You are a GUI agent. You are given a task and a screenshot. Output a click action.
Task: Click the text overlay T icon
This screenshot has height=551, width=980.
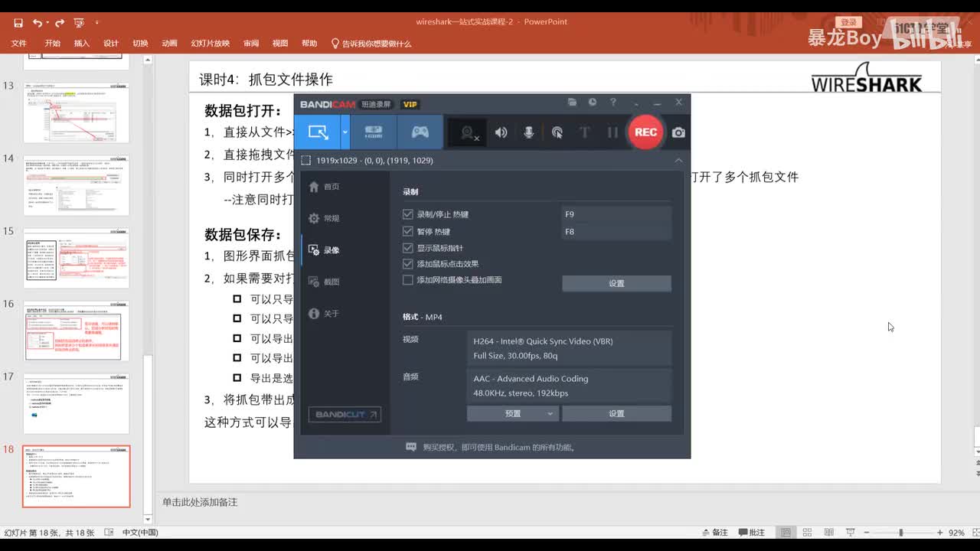point(584,132)
